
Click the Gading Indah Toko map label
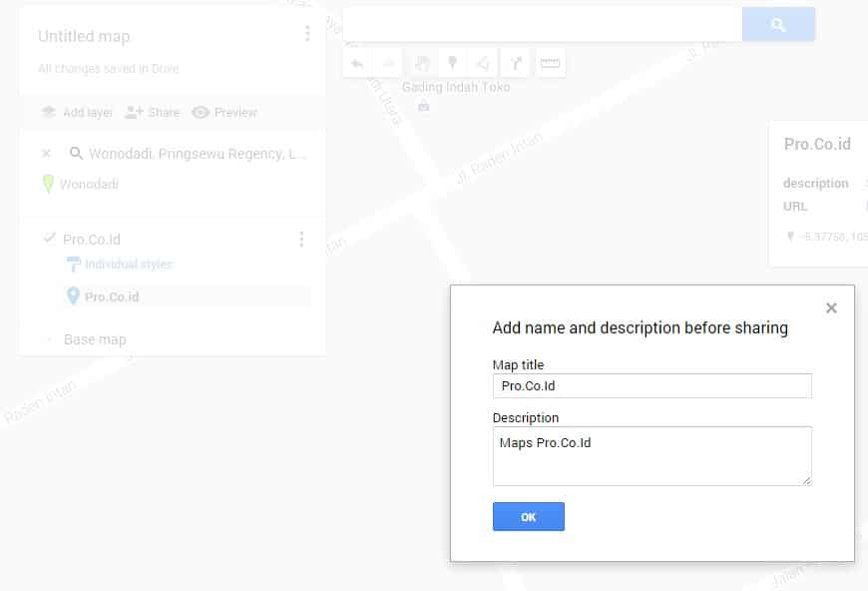456,87
